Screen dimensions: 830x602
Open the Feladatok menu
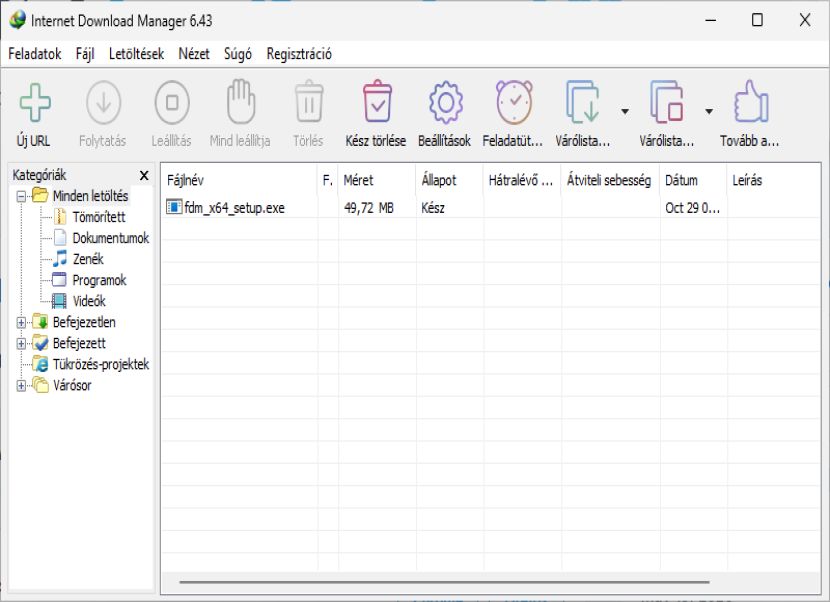34,54
